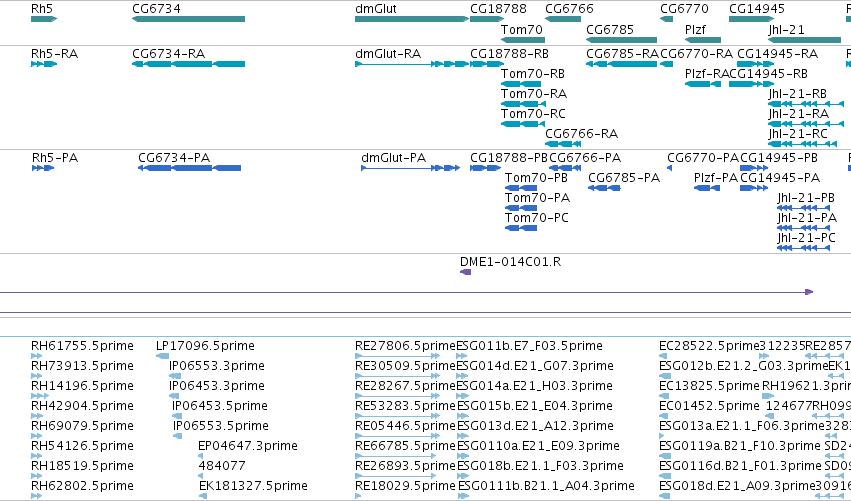Click the IP06453.3prime EST label

coord(217,386)
